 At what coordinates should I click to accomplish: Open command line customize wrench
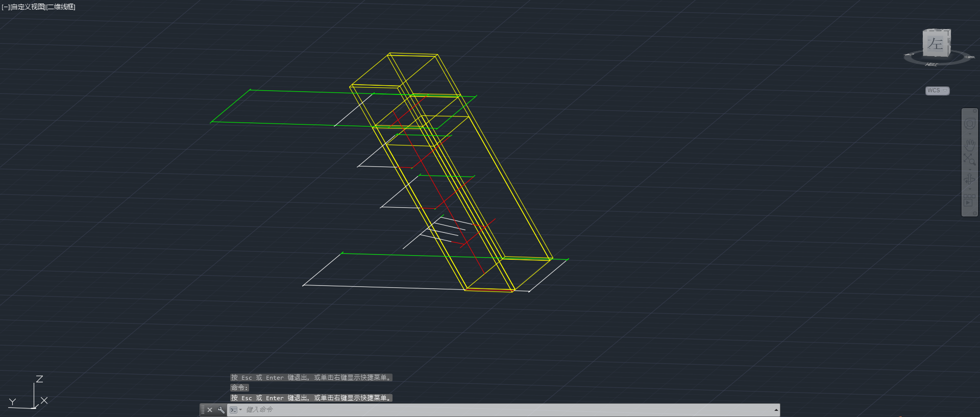tap(221, 410)
